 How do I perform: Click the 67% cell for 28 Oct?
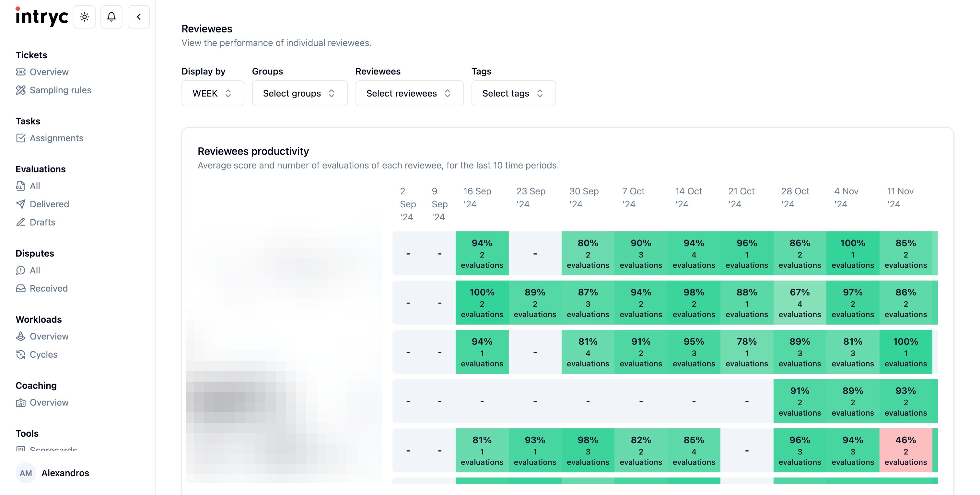pos(799,303)
